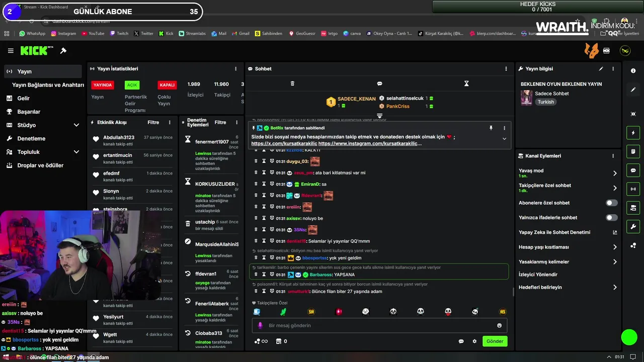Screen dimensions: 644x362
Task: Delete duygu_03's message with its trash icon
Action: [x=256, y=161]
